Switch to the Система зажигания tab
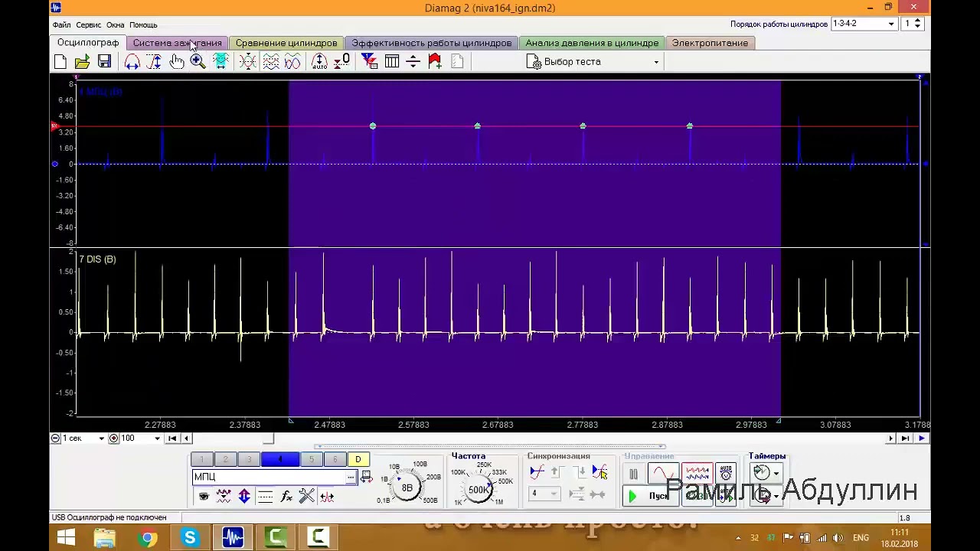Screen dimensions: 980x551 [x=177, y=43]
